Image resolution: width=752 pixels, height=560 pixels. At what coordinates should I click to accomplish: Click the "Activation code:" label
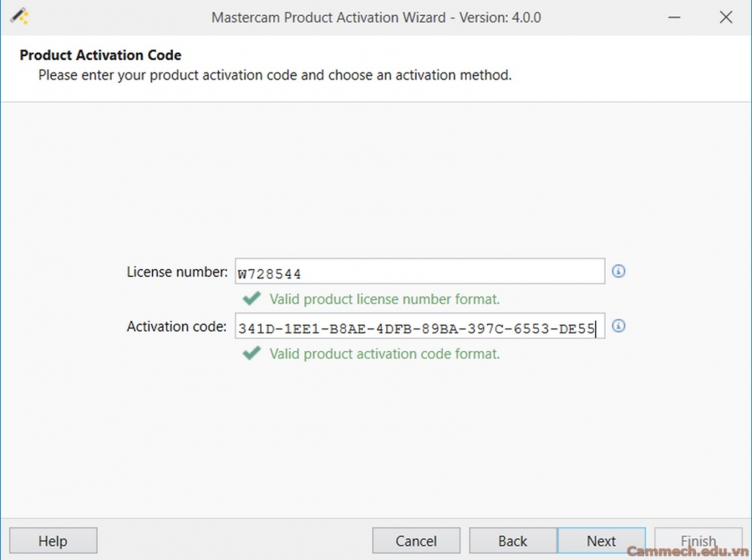(176, 326)
